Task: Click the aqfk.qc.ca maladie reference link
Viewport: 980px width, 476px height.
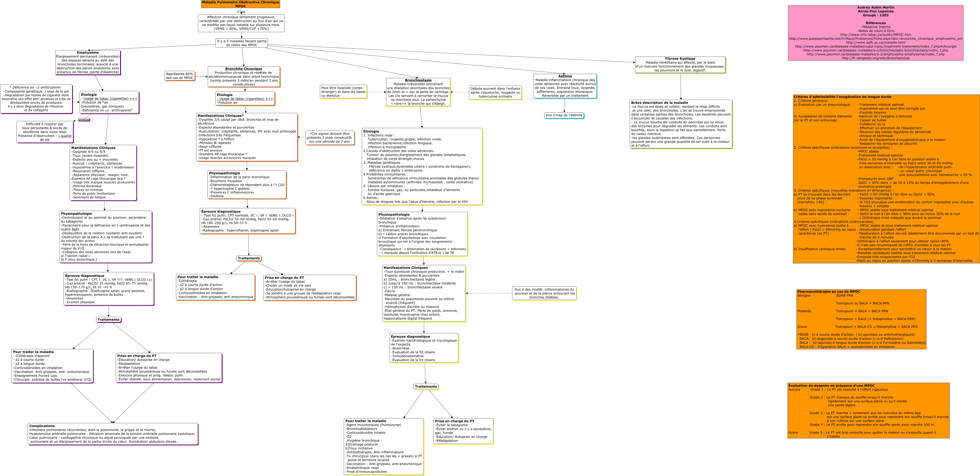Action: [x=875, y=43]
